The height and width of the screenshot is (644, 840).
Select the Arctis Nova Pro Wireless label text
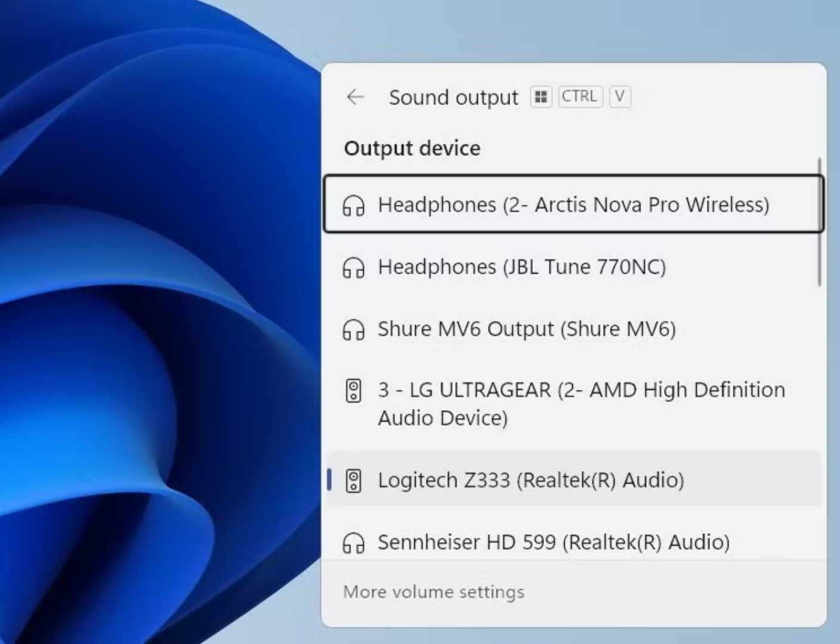tap(573, 205)
